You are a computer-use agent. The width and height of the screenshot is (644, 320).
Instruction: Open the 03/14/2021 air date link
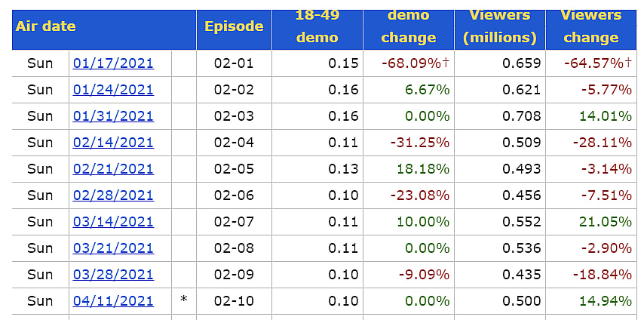[x=113, y=222]
